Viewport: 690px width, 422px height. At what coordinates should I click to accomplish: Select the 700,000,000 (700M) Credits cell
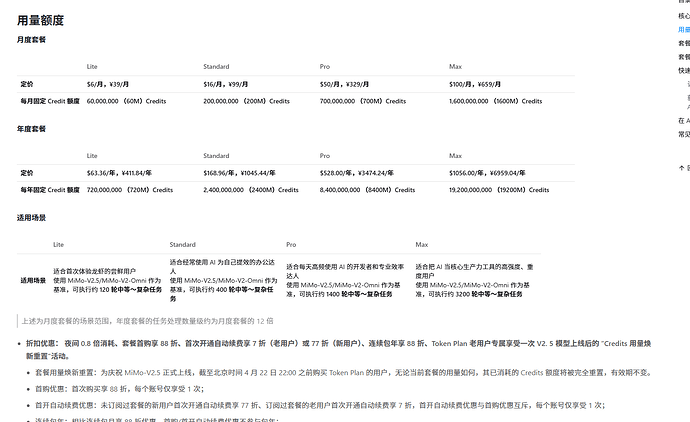(x=363, y=101)
